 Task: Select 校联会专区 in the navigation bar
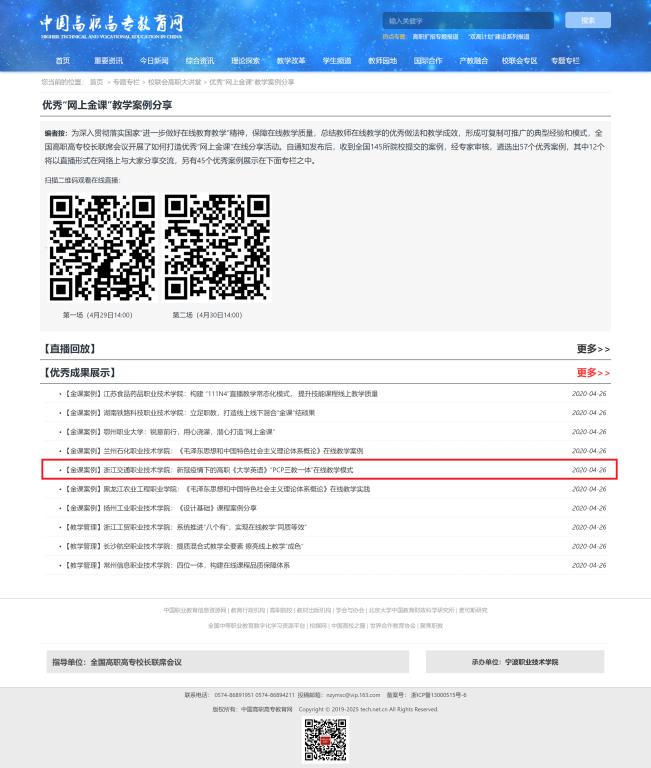(x=519, y=61)
